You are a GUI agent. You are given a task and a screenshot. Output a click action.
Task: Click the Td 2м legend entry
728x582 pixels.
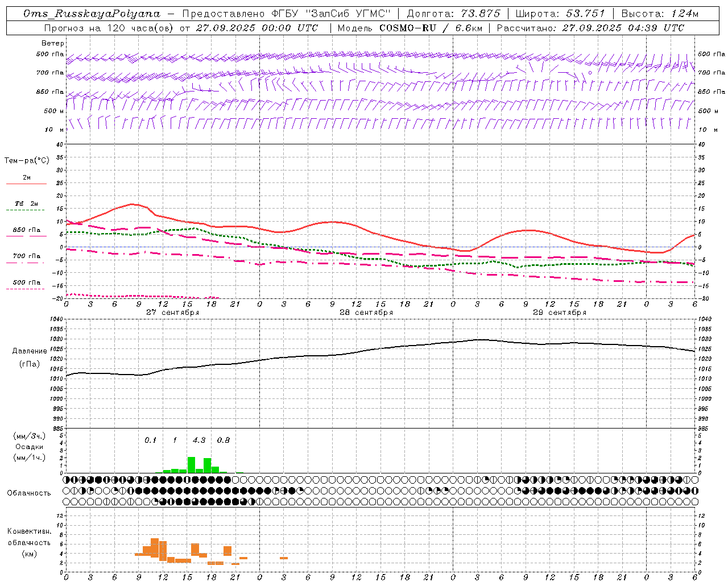tap(26, 203)
